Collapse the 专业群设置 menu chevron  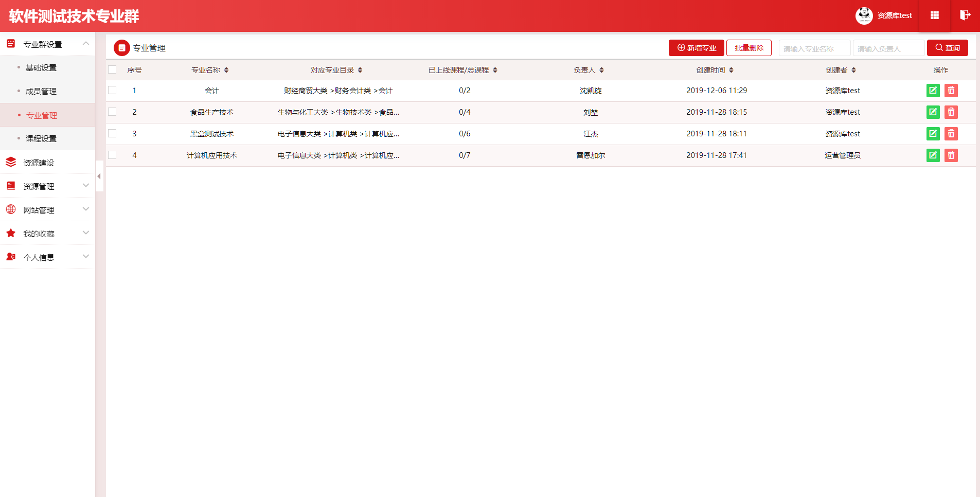coord(86,43)
